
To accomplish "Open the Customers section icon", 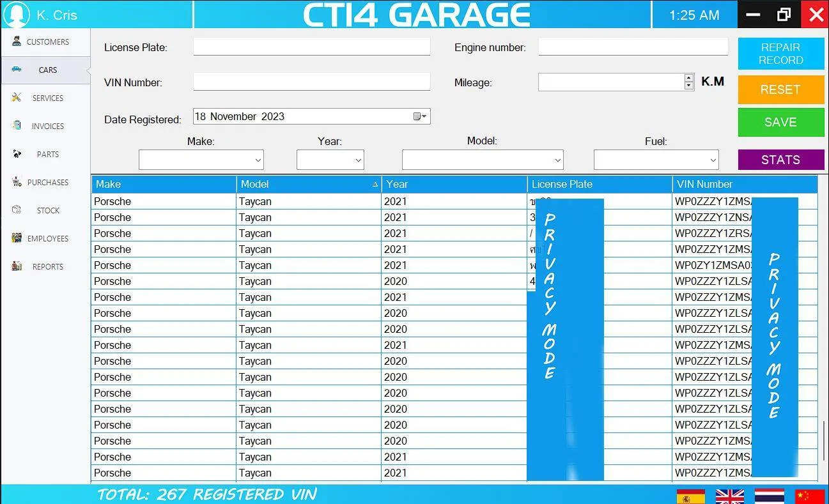I will pos(17,42).
